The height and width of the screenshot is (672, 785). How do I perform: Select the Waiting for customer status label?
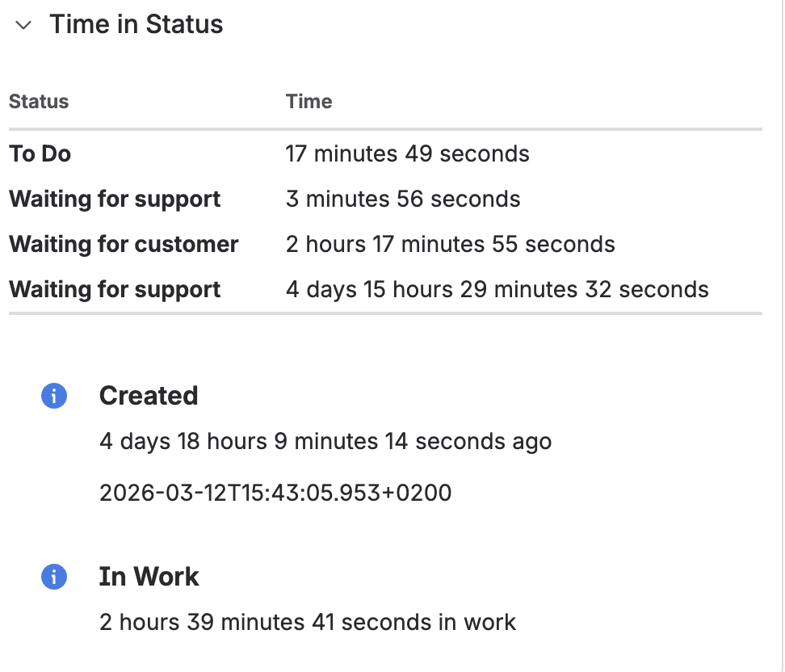click(124, 244)
